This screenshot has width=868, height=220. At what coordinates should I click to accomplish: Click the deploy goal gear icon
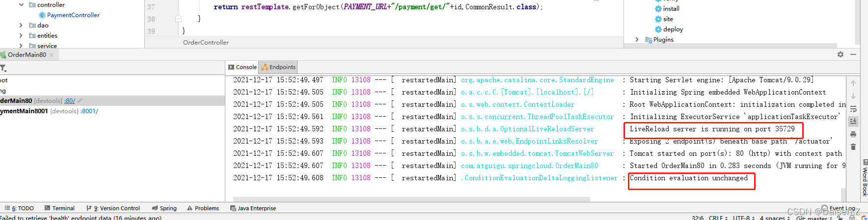coord(658,29)
